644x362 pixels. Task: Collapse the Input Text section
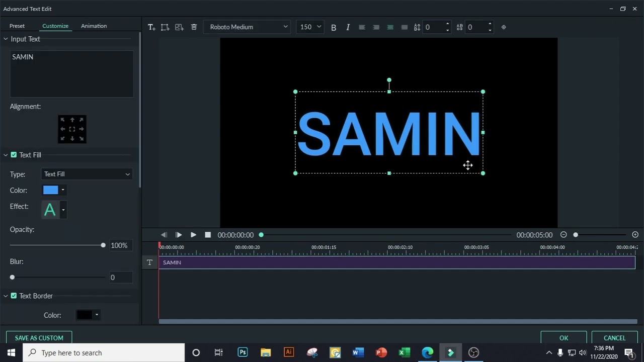pyautogui.click(x=6, y=39)
